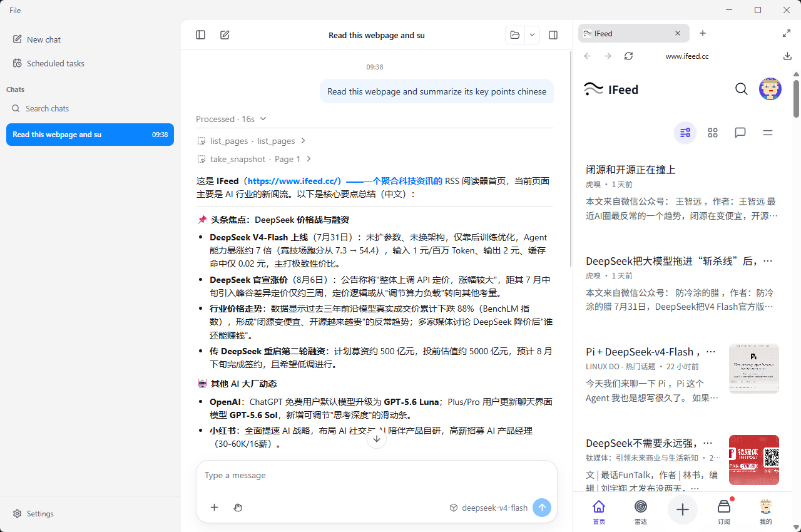
Task: Open article "DeepSeek不需要永远强"
Action: [650, 443]
